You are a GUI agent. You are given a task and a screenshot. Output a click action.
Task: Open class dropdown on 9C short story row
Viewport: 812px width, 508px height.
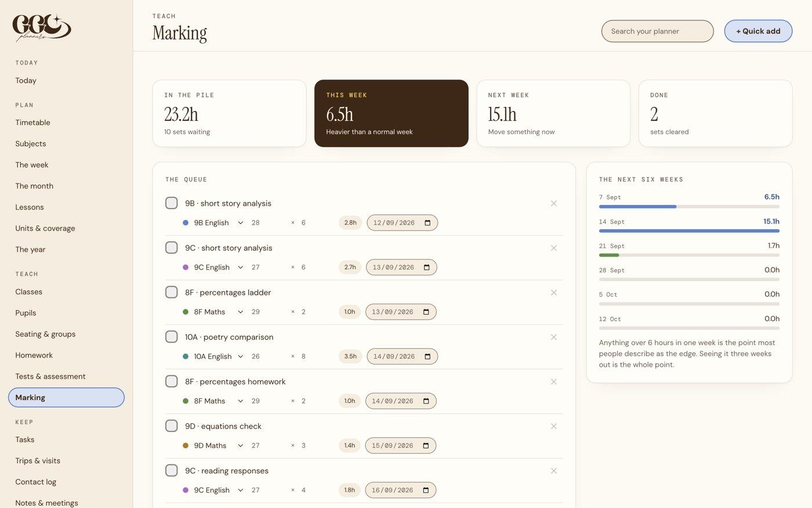(x=219, y=268)
